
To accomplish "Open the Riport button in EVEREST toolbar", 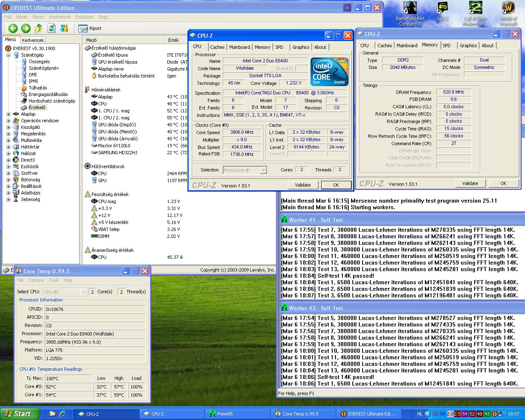I will (x=90, y=28).
